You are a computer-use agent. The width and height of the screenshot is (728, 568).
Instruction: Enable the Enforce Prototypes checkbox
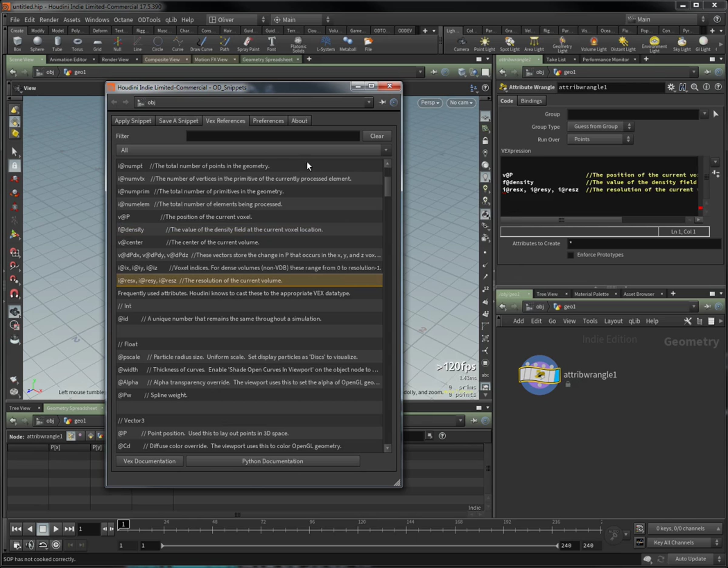click(x=571, y=255)
